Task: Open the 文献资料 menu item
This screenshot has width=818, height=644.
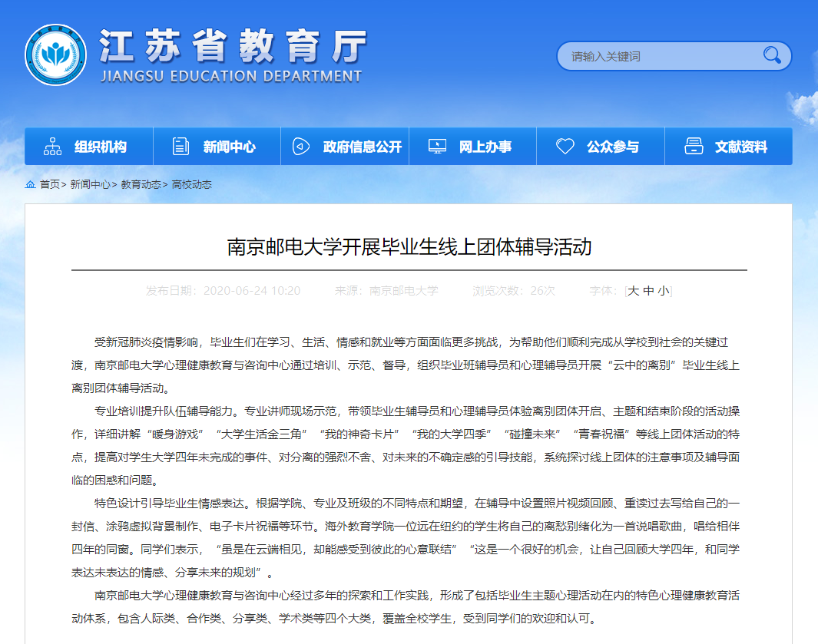Action: coord(740,147)
